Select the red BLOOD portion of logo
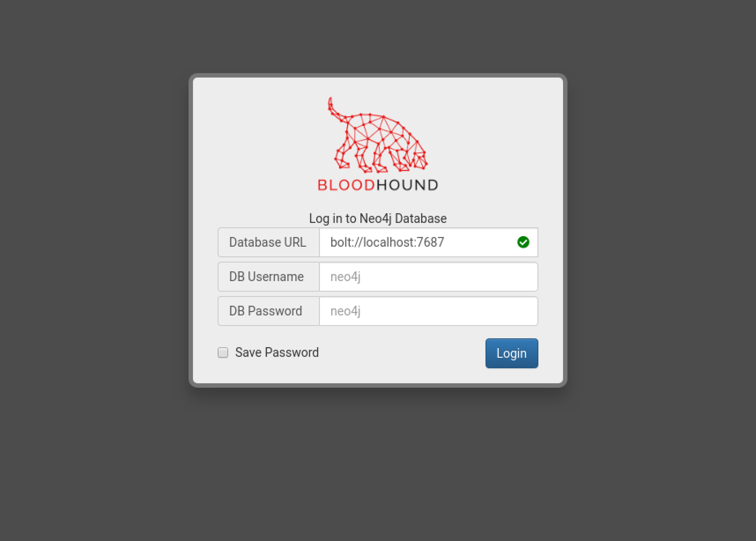Image resolution: width=756 pixels, height=541 pixels. (345, 185)
